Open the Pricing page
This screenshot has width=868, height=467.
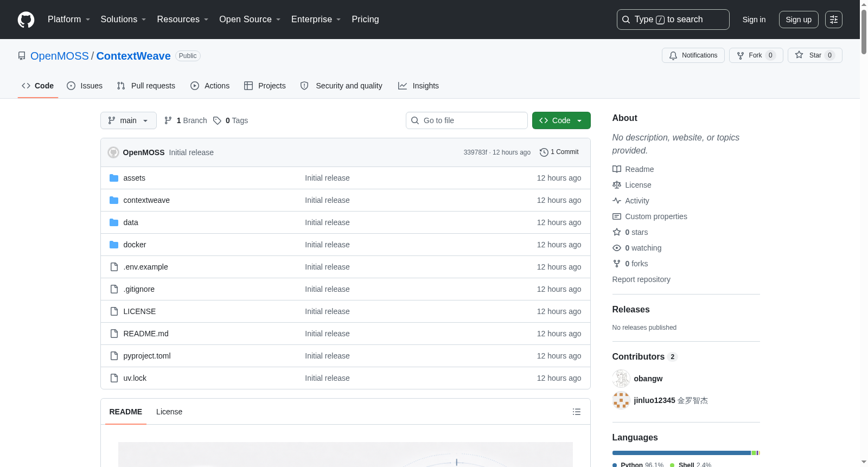(x=365, y=20)
